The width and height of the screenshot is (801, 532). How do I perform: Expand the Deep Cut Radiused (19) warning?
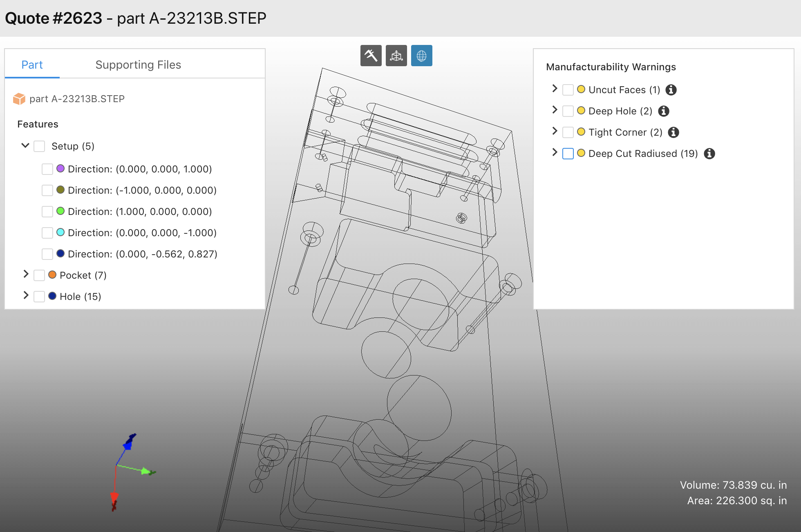click(555, 152)
